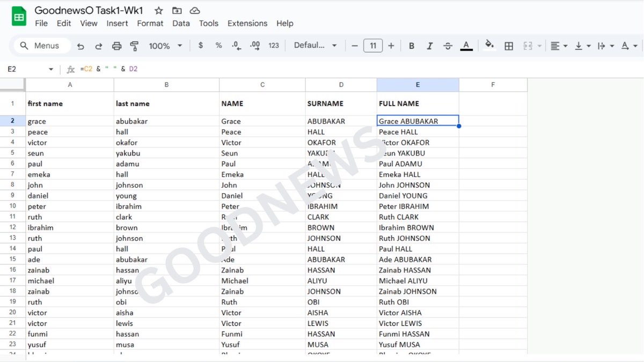Click the vertical align icon
This screenshot has height=362, width=644.
point(579,46)
